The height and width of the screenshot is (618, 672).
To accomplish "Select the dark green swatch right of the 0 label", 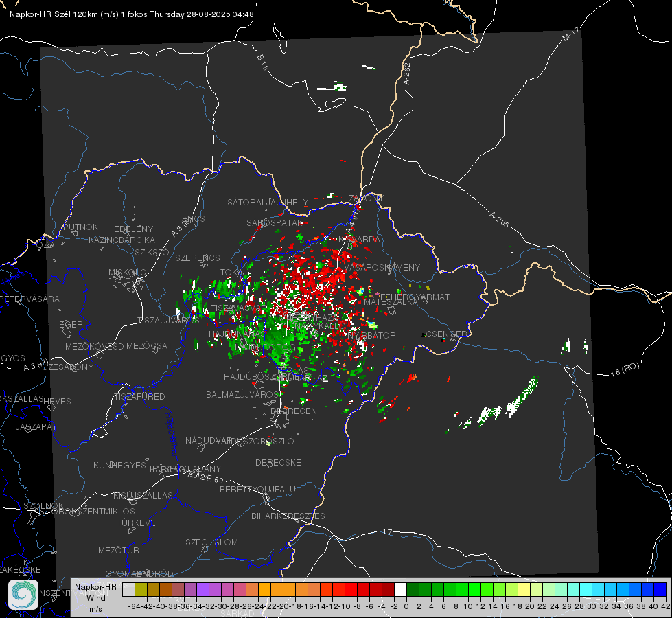I will click(x=413, y=589).
